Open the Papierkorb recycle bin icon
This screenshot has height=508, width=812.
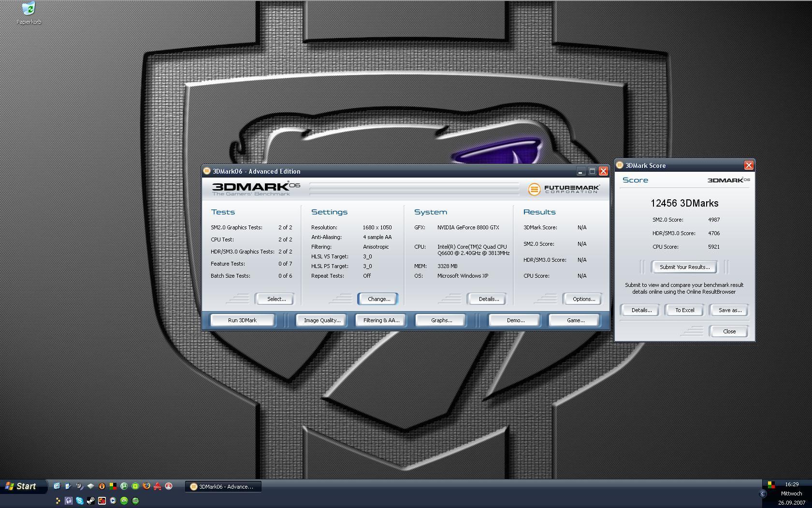pos(29,13)
